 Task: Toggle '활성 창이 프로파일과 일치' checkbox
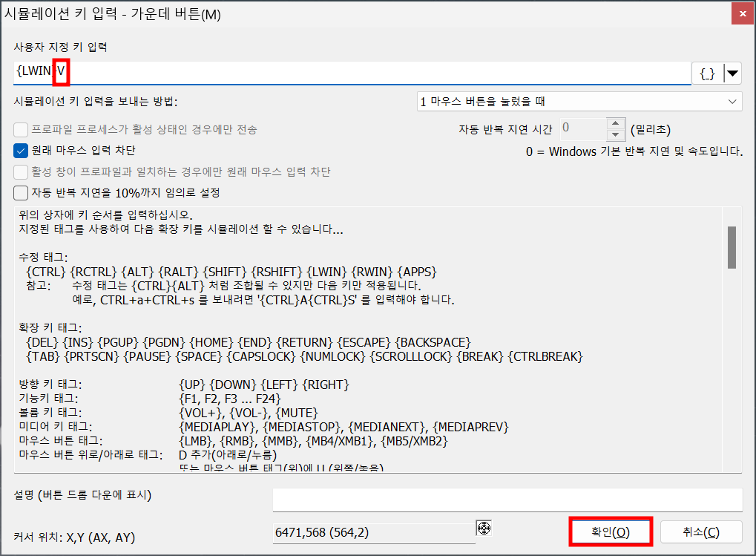coord(20,171)
